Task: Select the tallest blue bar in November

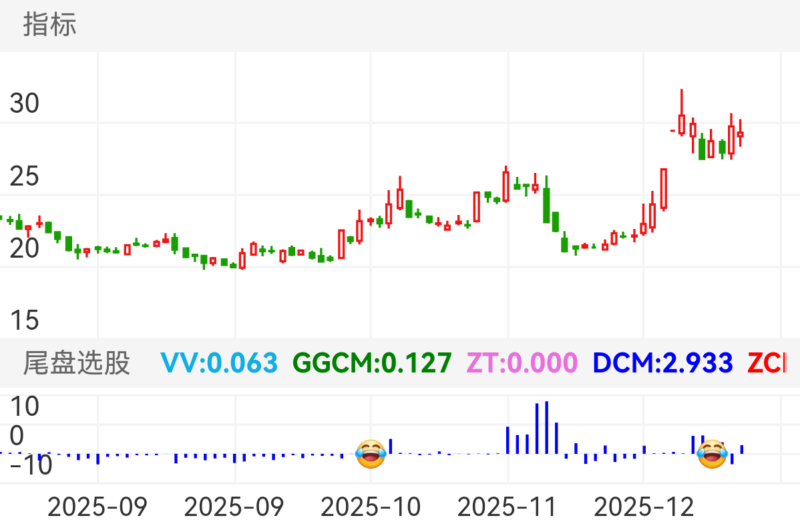Action: pyautogui.click(x=546, y=427)
